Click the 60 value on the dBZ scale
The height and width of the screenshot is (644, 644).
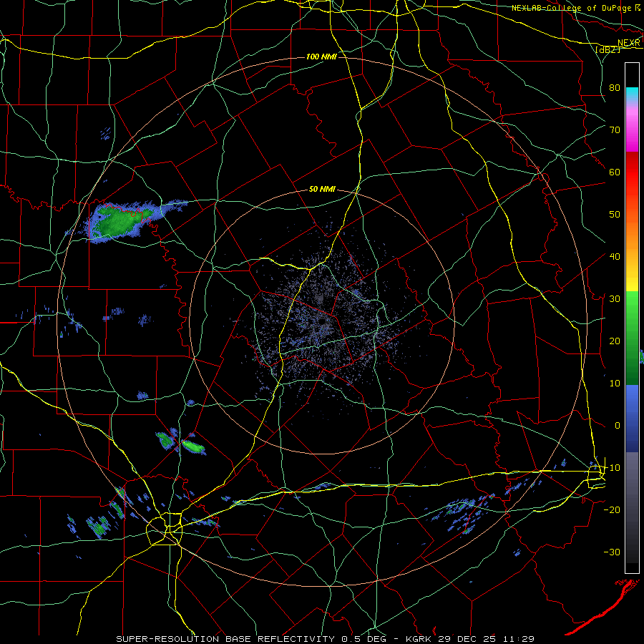pyautogui.click(x=615, y=172)
